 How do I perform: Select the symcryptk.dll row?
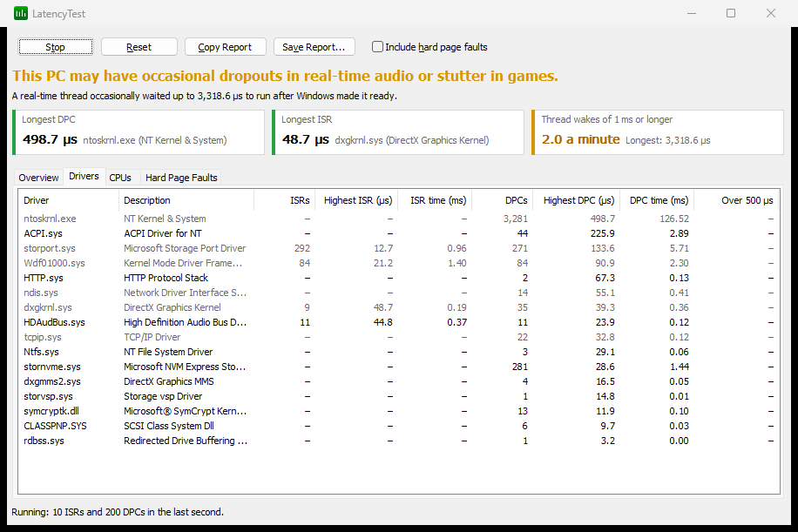398,410
